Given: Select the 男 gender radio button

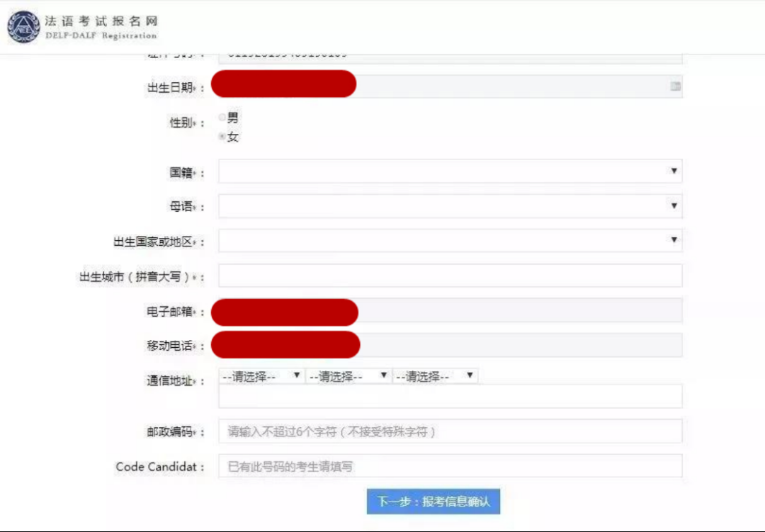Looking at the screenshot, I should (222, 117).
